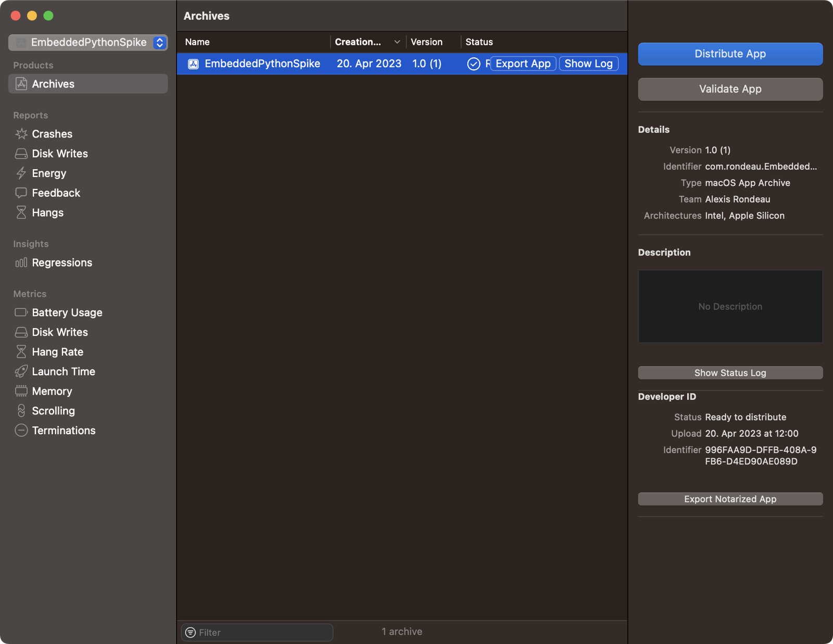
Task: Click the Scrolling icon
Action: coord(21,411)
